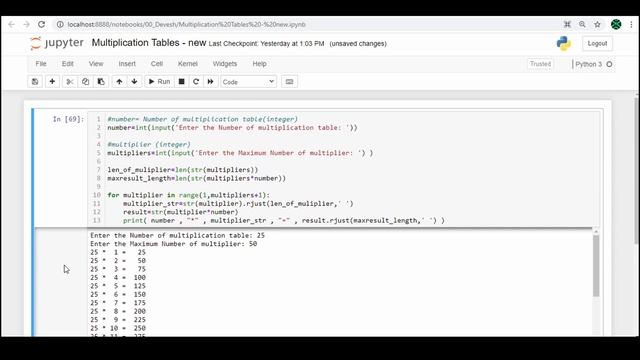640x360 pixels.
Task: Click code line with number=int(input(
Action: [x=232, y=128]
